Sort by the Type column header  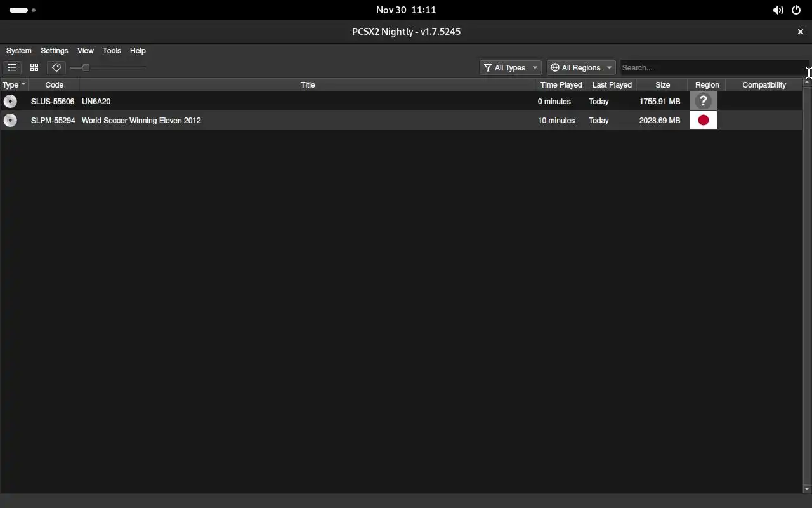(14, 84)
